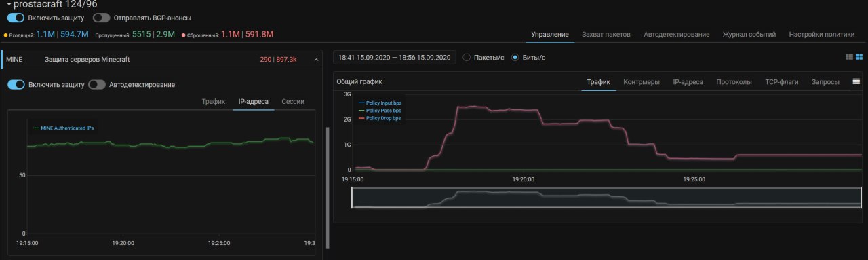Open the date range picker field
868x260 pixels.
coord(395,58)
